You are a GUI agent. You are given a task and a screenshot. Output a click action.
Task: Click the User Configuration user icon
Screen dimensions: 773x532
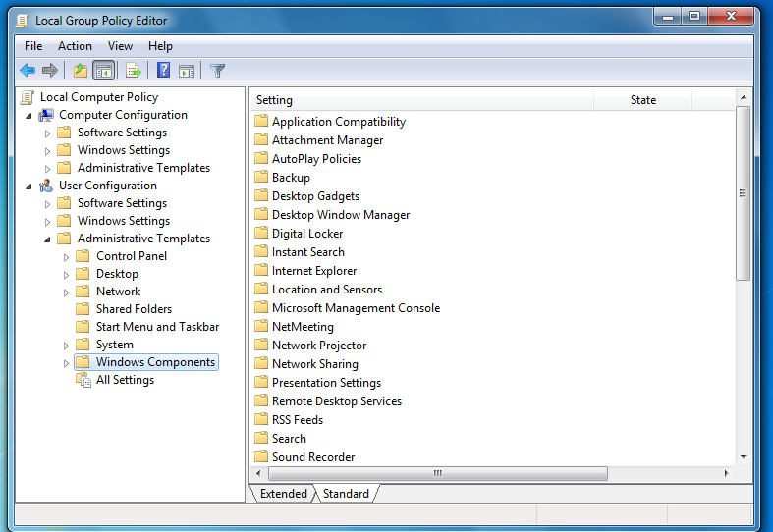click(x=46, y=186)
